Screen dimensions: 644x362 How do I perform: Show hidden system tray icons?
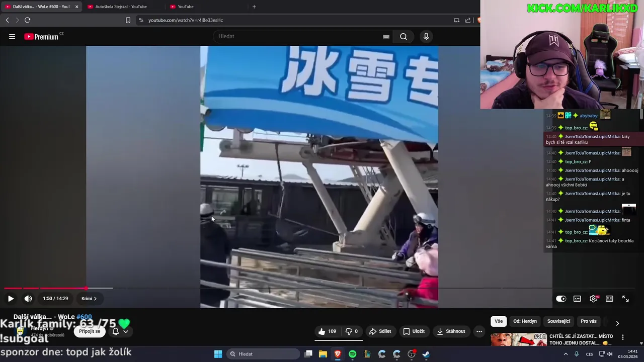click(566, 354)
